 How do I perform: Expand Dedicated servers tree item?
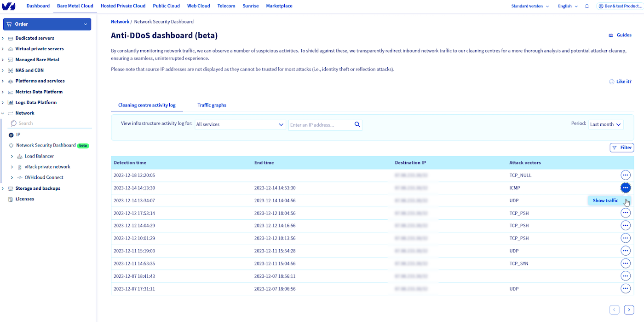(3, 38)
